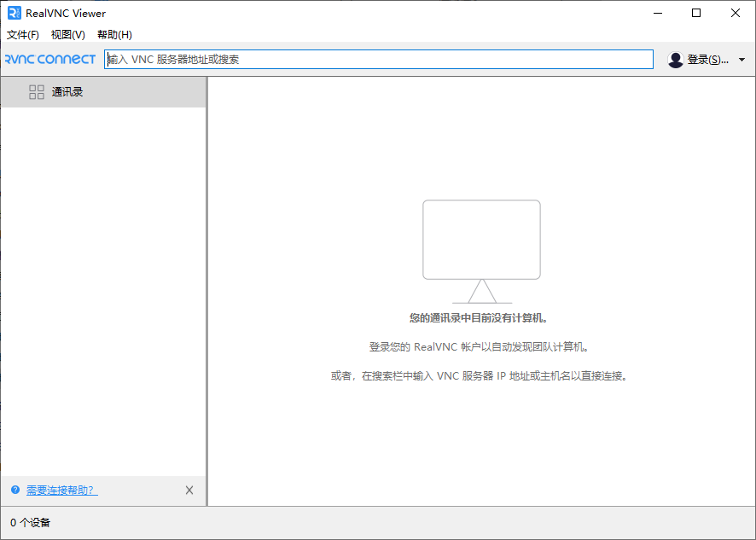Click the text 登录您的 RealVNC 帐户以自动发现团队计算机。
The width and height of the screenshot is (756, 540).
pyautogui.click(x=480, y=347)
